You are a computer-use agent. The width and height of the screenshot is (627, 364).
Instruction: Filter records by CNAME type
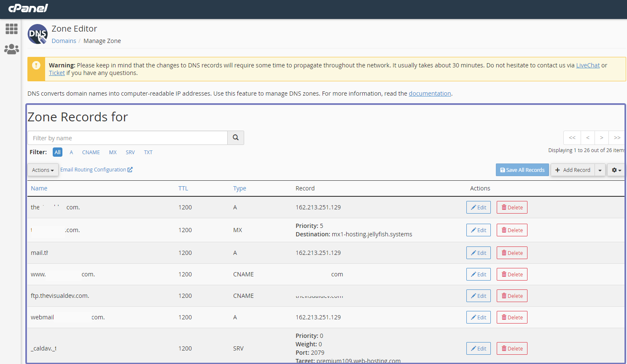(x=91, y=153)
